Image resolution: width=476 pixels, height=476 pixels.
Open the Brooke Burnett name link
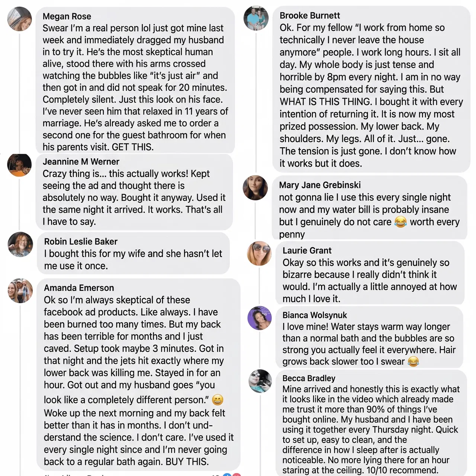click(x=310, y=16)
